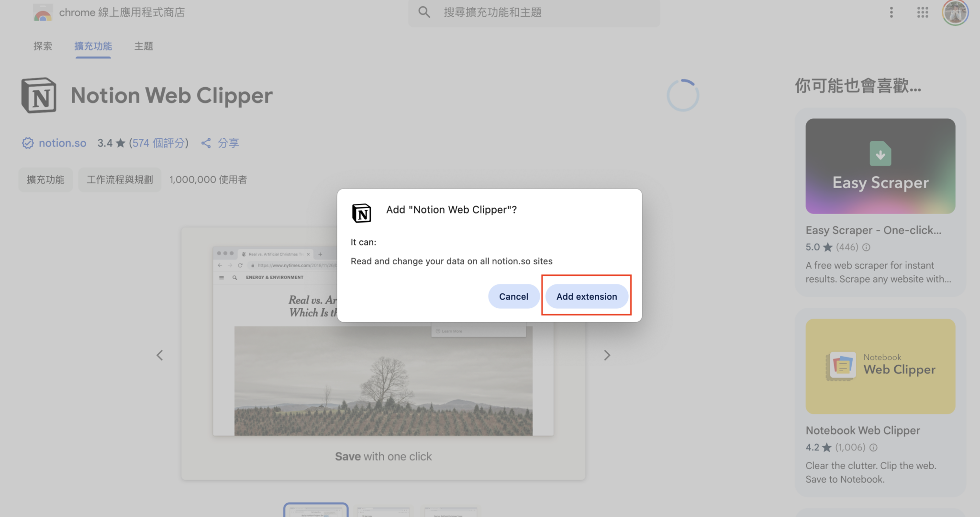Image resolution: width=980 pixels, height=517 pixels.
Task: Click the info icon next to Easy Scraper rating
Action: [x=867, y=247]
